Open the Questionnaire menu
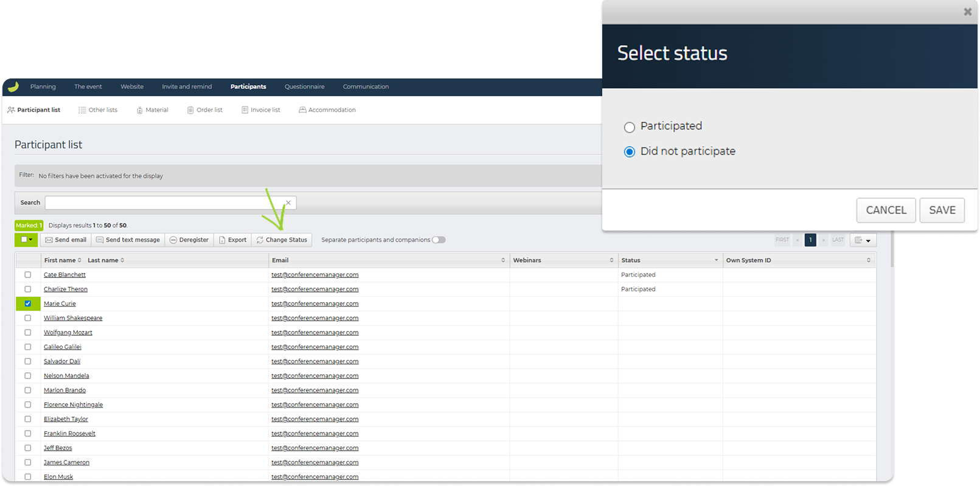980x486 pixels. [305, 87]
